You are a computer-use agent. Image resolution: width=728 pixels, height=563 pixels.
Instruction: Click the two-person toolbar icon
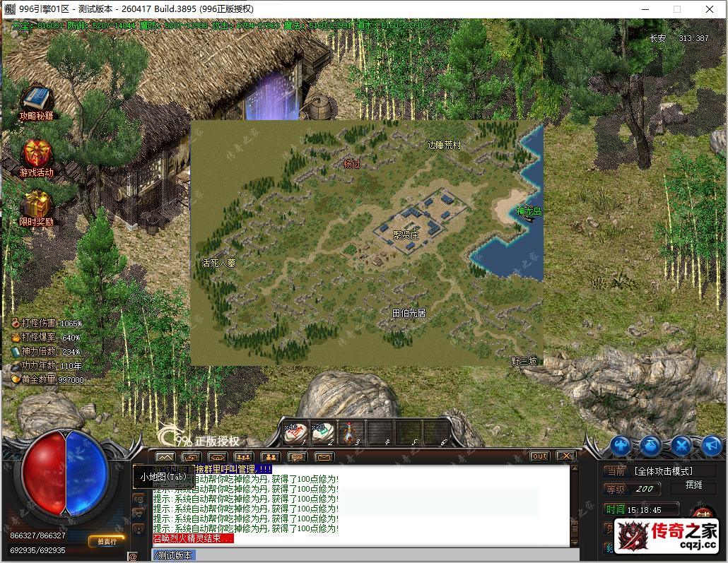click(x=271, y=457)
